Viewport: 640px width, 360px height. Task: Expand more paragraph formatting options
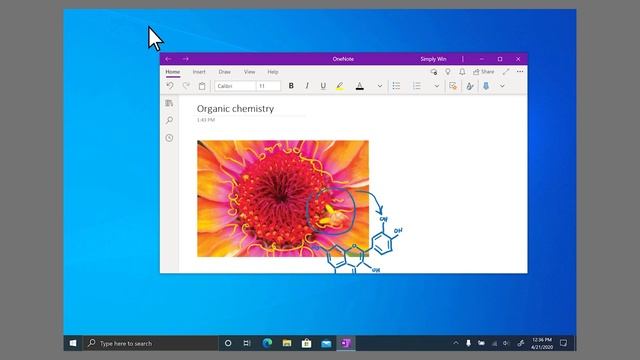click(x=437, y=86)
